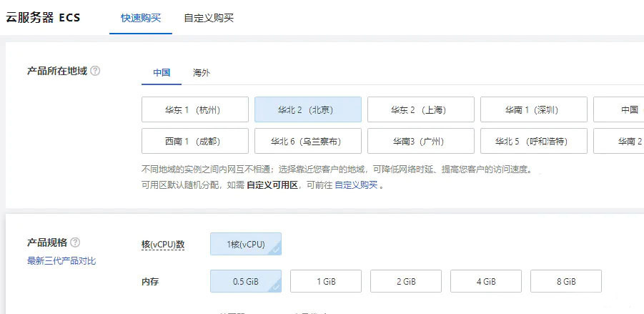The width and height of the screenshot is (644, 314).
Task: Choose region 西南 1 (成都)
Action: [x=195, y=141]
